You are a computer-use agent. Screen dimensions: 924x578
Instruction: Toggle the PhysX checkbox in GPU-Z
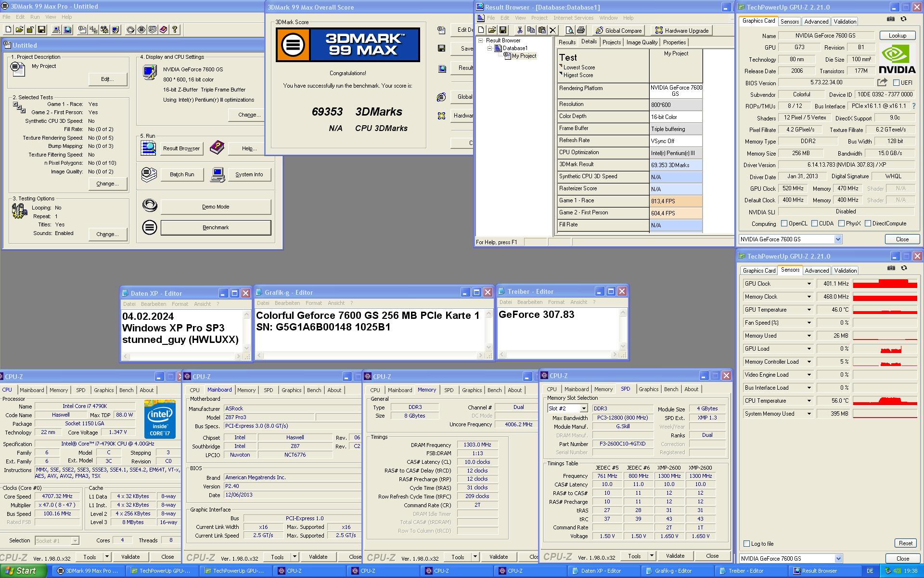click(x=841, y=223)
